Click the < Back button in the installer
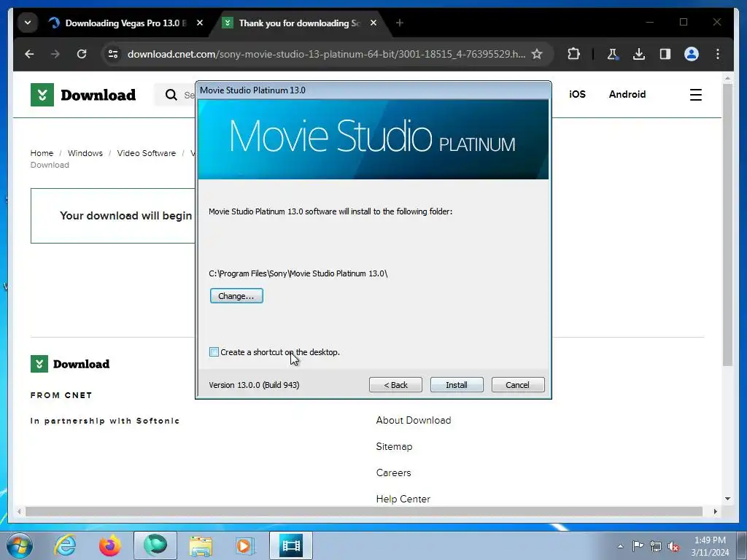The image size is (747, 560). 395,385
